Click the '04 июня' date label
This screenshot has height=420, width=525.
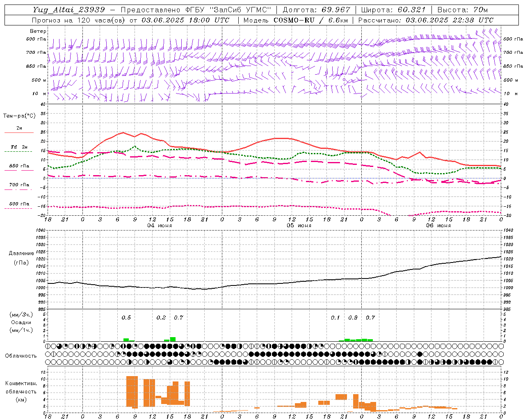tap(160, 226)
